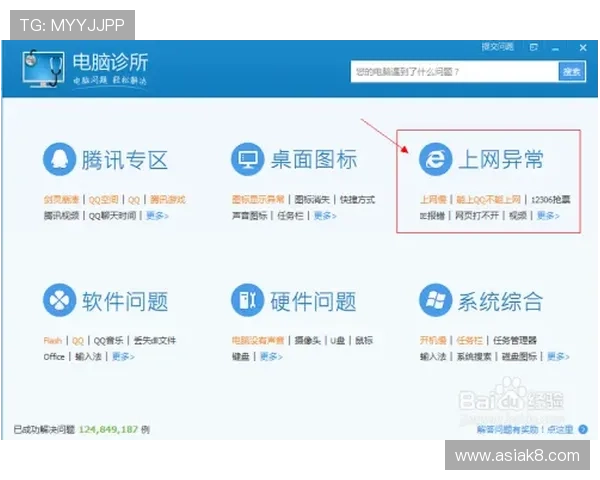
Task: Select 网页打不开 link
Action: tap(477, 216)
